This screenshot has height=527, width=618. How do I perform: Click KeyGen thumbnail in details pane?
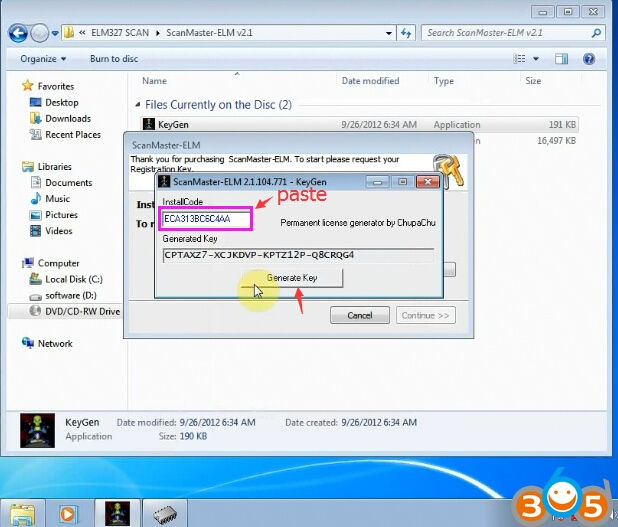coord(37,430)
